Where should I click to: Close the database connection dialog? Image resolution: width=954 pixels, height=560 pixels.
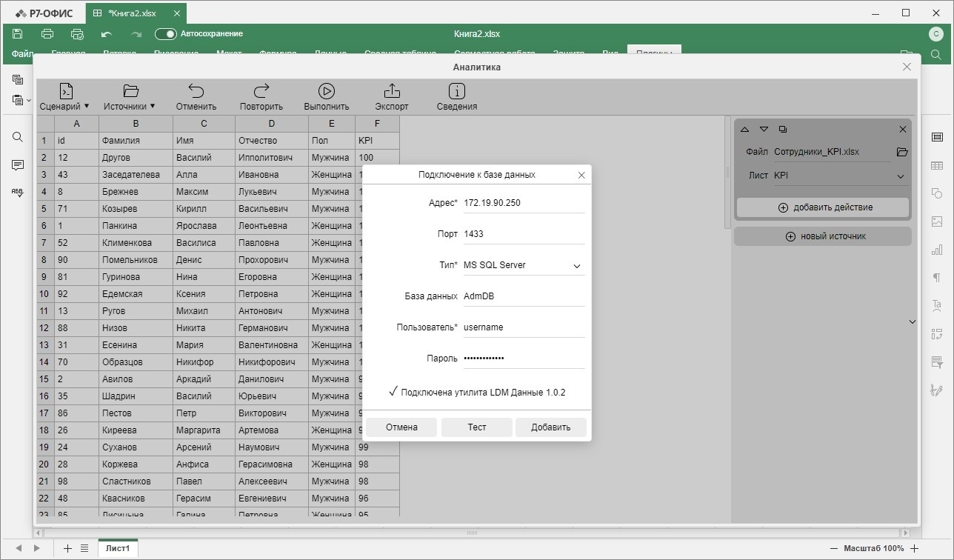581,175
